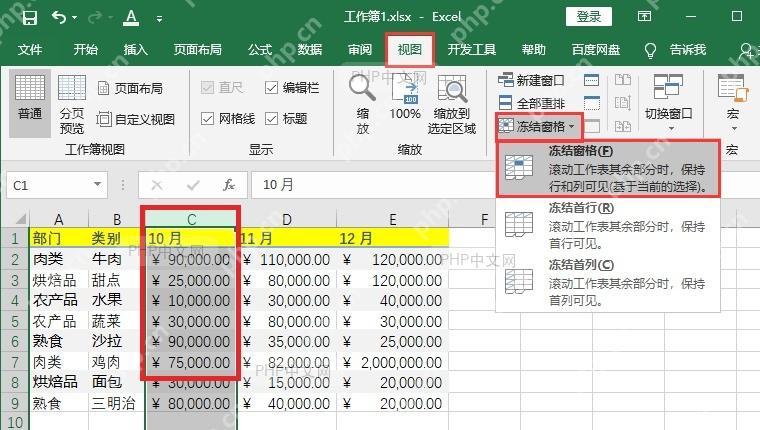Click the share person icon
This screenshot has height=430, width=760.
pyautogui.click(x=748, y=49)
